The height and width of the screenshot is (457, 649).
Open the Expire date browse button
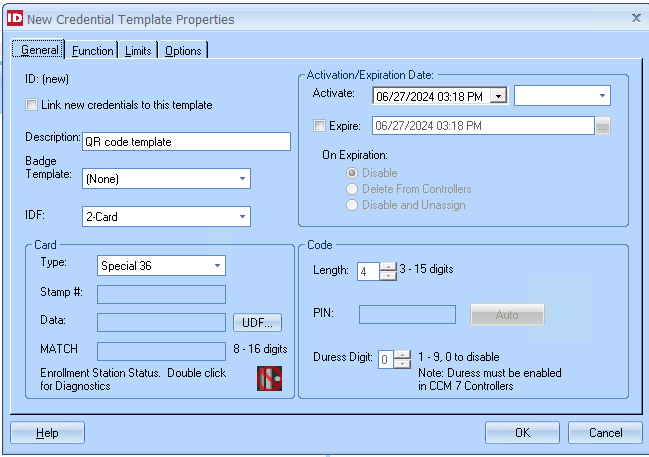[x=603, y=126]
